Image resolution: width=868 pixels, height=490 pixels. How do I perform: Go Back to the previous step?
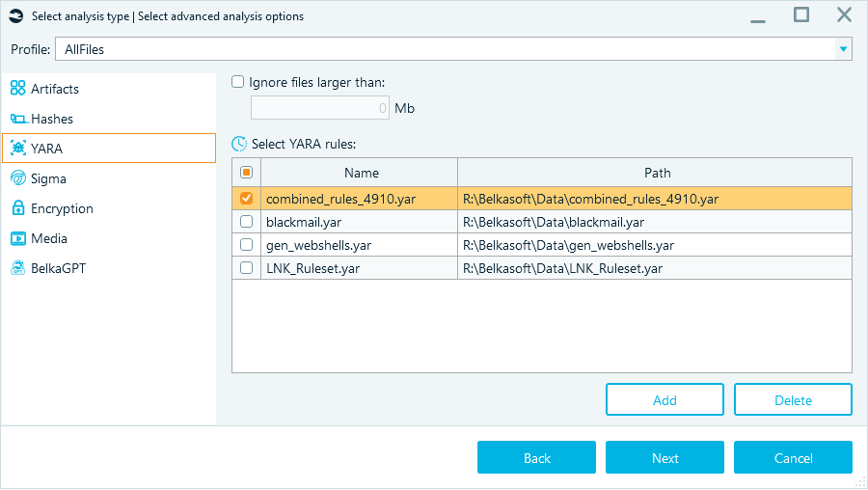point(536,457)
